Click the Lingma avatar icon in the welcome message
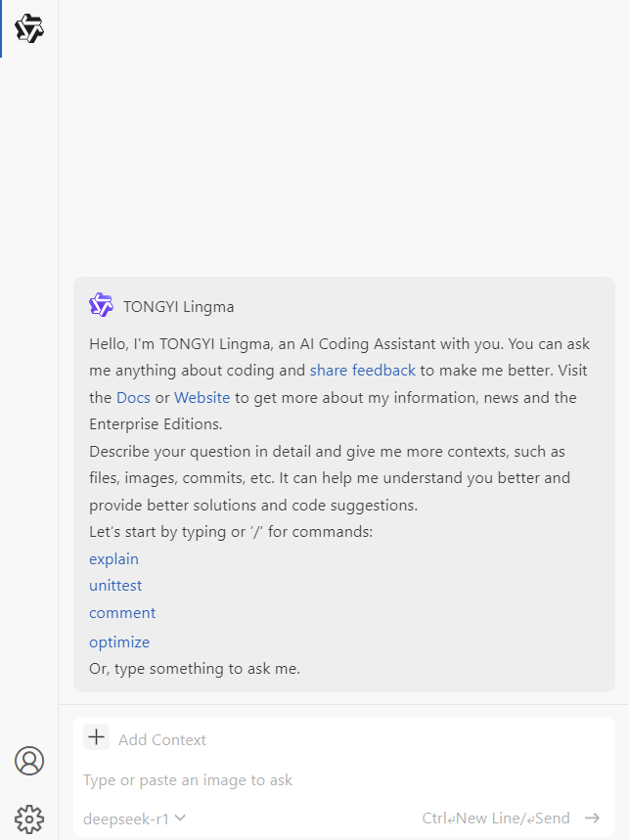 click(101, 306)
